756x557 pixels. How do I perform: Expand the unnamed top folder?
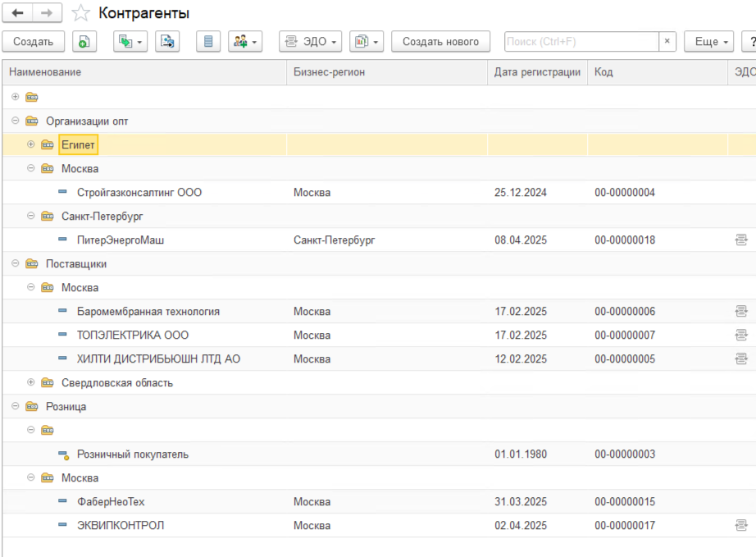[16, 97]
